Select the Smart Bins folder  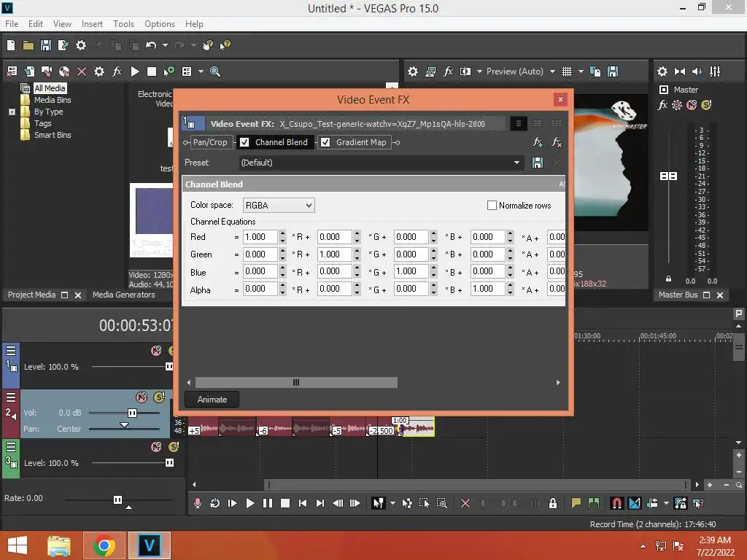(x=53, y=135)
